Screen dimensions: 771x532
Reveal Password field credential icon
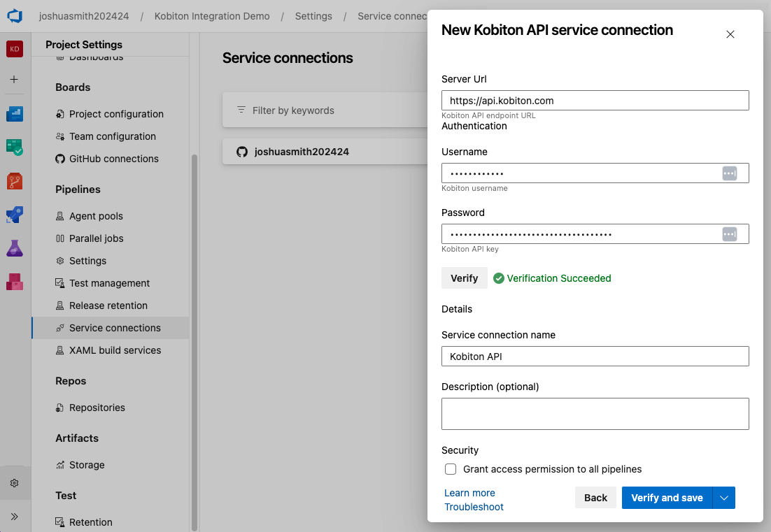pos(730,234)
